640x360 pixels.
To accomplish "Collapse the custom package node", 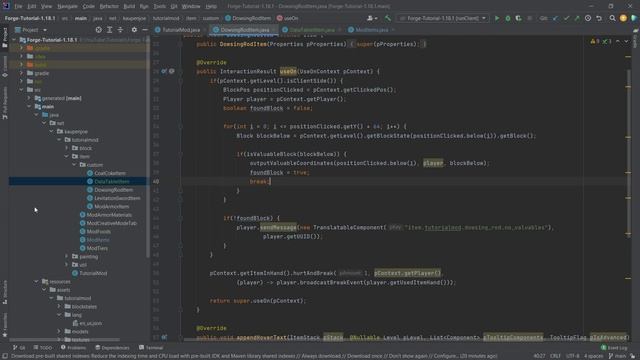I will [x=74, y=165].
